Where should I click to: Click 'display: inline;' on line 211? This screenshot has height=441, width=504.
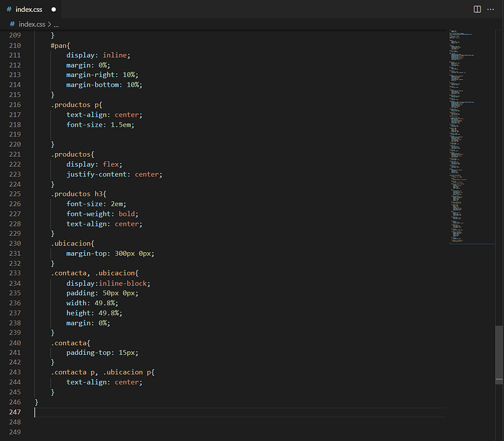coord(98,55)
